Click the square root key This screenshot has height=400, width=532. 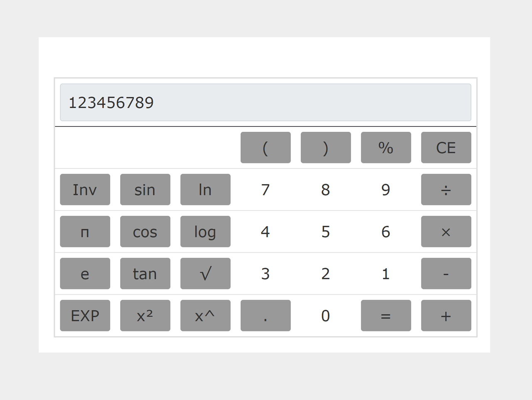point(205,274)
